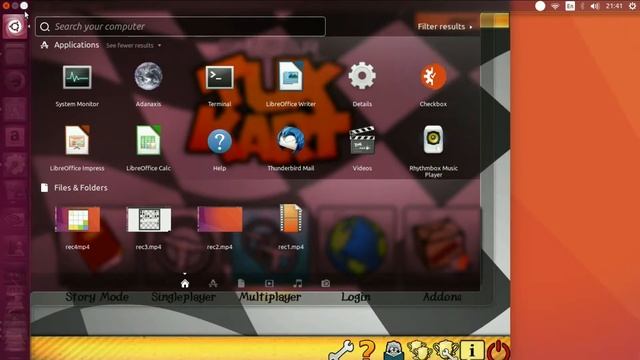Open the rec3.mp4 file
The height and width of the screenshot is (360, 640).
[149, 220]
